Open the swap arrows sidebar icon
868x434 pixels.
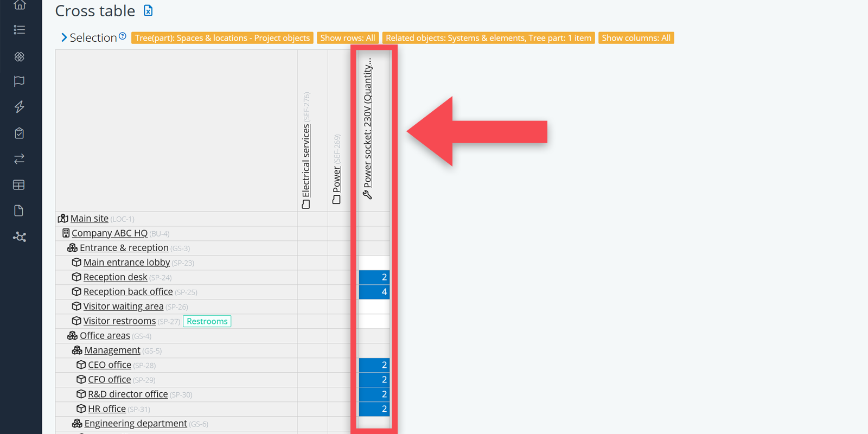tap(20, 159)
